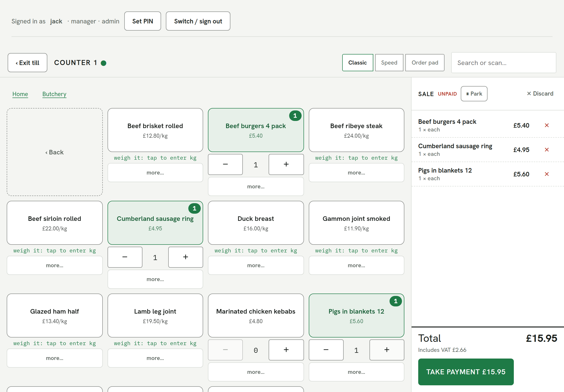Image resolution: width=564 pixels, height=392 pixels.
Task: Click the Includes VAT £2.66 text
Action: 442,350
